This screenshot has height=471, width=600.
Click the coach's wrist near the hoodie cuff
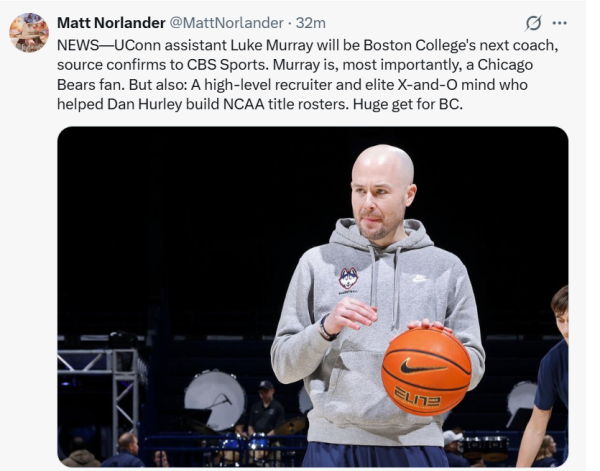pos(329,325)
